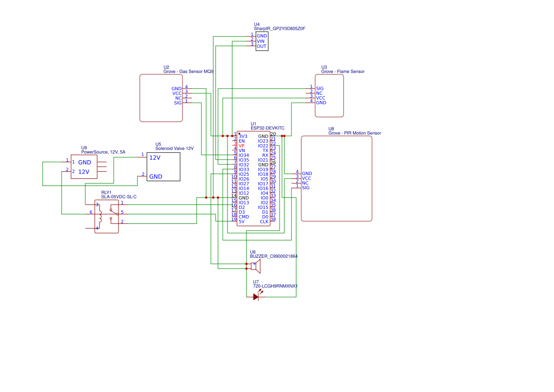Viewport: 554px width, 392px height.
Task: Select the SIG pin of the Gas Sensor
Action: point(178,103)
